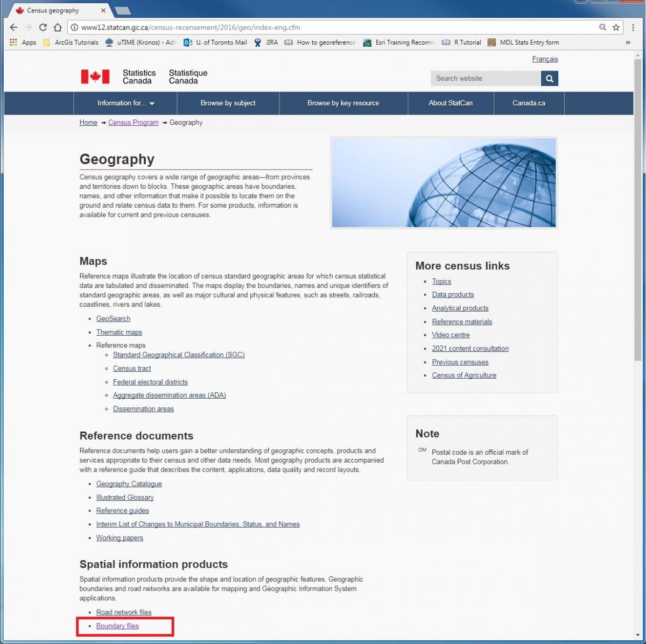Open Topics link in More census links
The height and width of the screenshot is (644, 646).
(x=441, y=281)
